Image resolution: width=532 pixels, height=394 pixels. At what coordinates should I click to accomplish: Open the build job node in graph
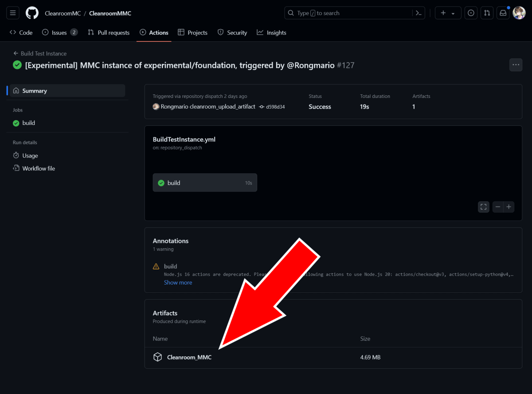205,183
